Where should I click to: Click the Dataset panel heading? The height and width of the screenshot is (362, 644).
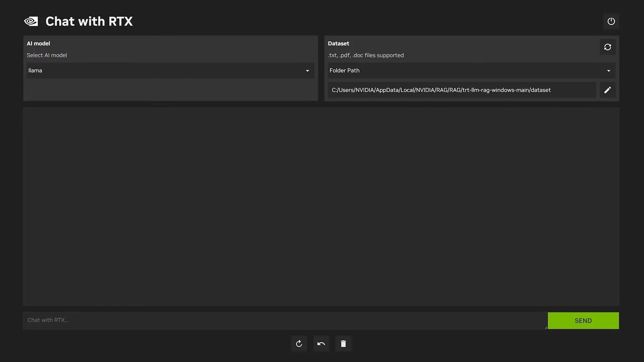[338, 44]
